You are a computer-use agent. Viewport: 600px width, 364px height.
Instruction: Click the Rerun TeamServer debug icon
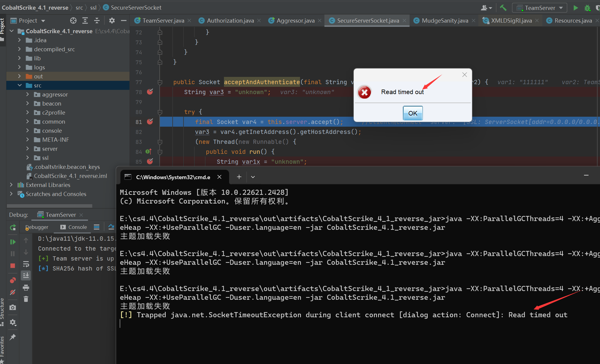13,228
